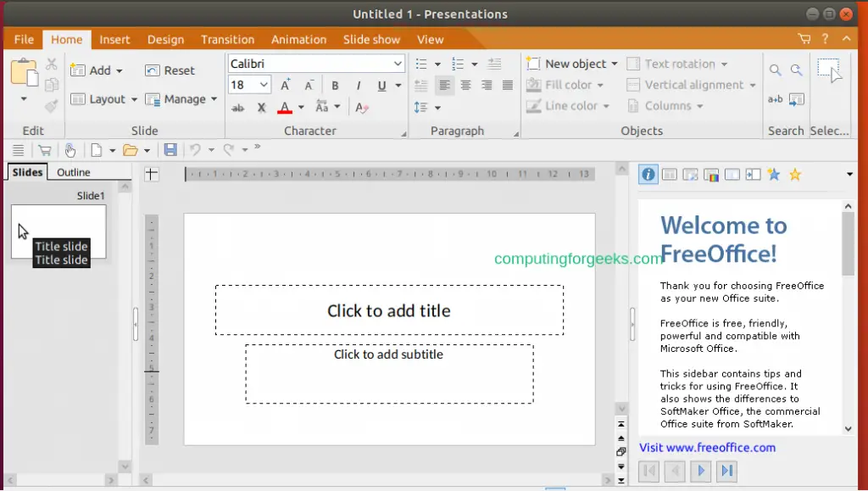Click the Save floppy disk icon
Screen dimensions: 868x491
170,150
